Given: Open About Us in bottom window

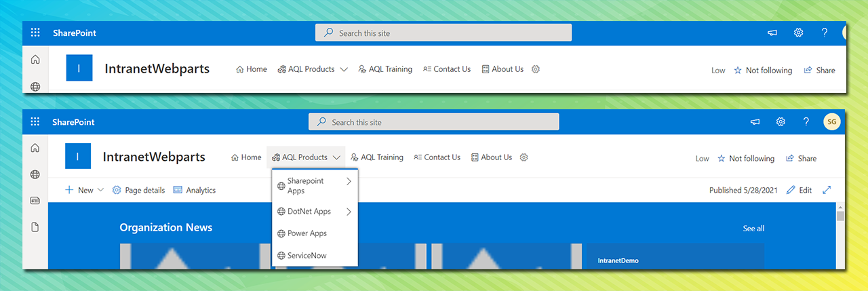Looking at the screenshot, I should [492, 157].
